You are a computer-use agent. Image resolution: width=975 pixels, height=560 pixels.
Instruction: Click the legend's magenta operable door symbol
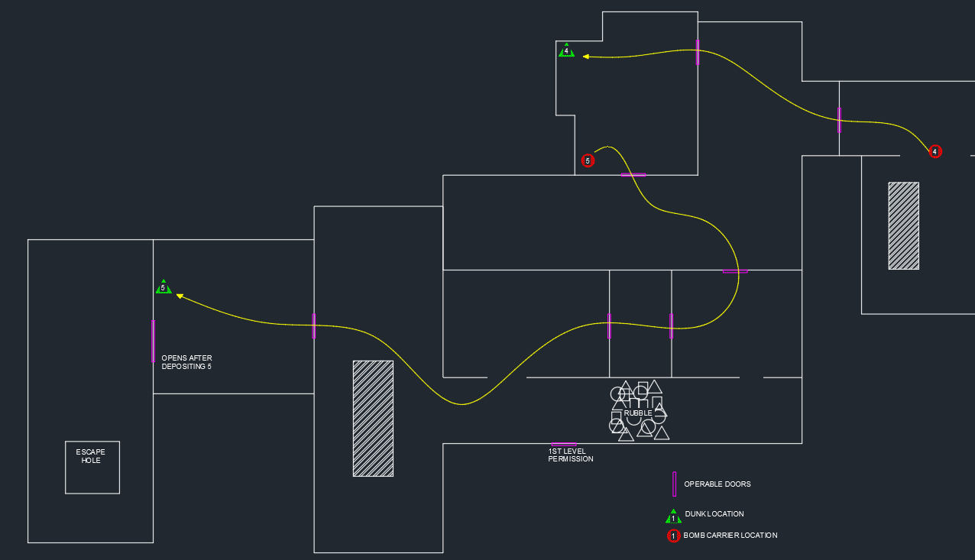[674, 484]
